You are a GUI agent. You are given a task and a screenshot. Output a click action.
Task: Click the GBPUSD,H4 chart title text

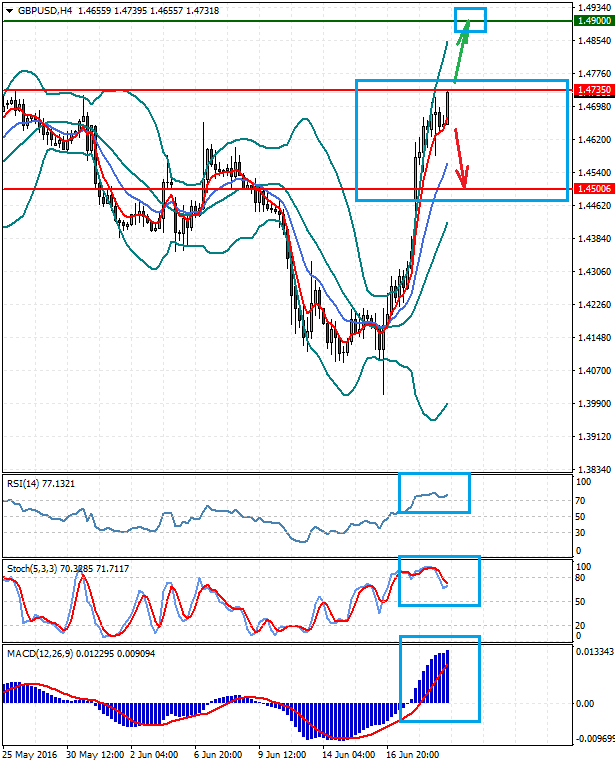click(45, 11)
